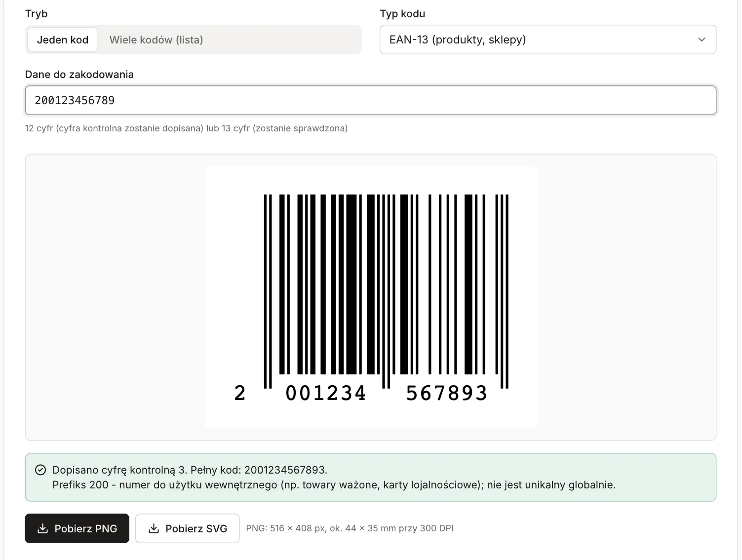
Task: Download the barcode as PNG
Action: 77,528
